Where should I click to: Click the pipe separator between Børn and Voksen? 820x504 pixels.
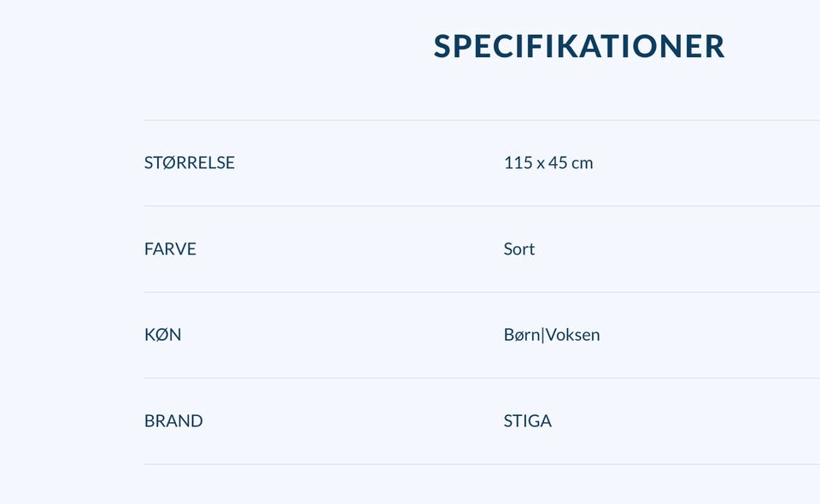click(x=543, y=335)
